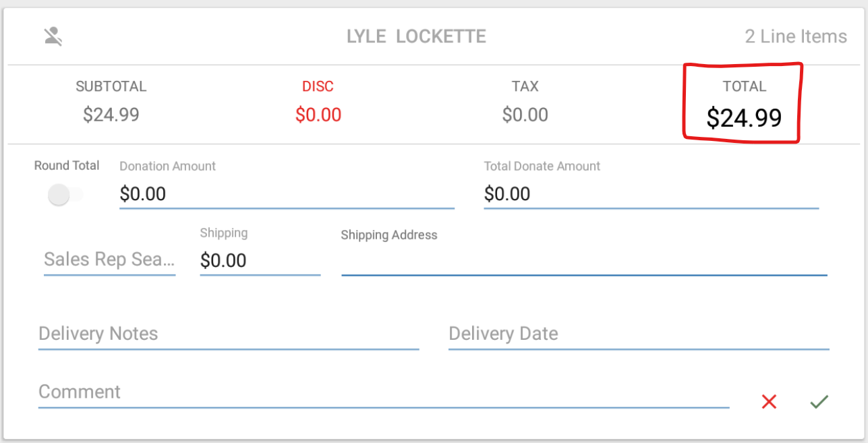Click the red DISC discount amount
The image size is (868, 443).
318,115
